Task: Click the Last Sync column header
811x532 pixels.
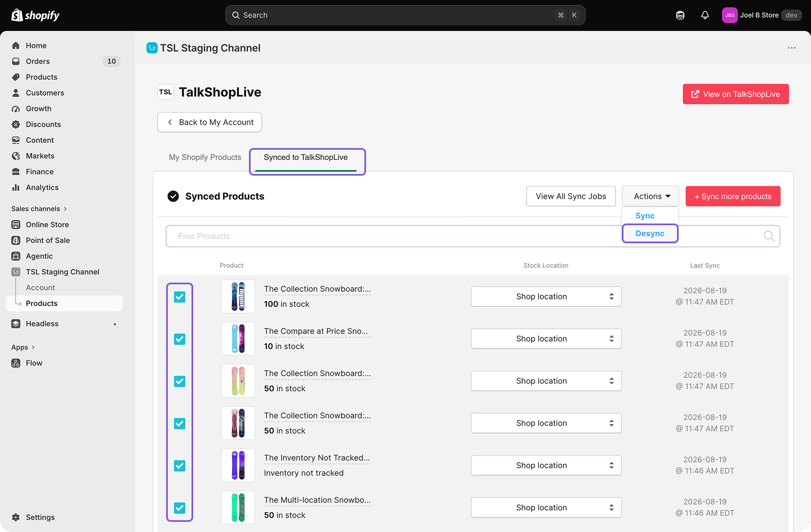Action: [x=705, y=266]
